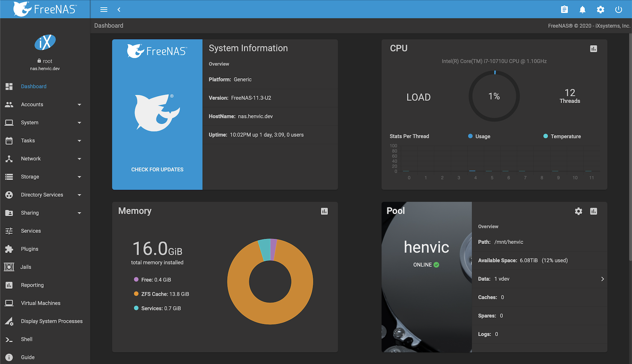This screenshot has height=364, width=632.
Task: Open the Pool reports chart icon
Action: coord(594,211)
